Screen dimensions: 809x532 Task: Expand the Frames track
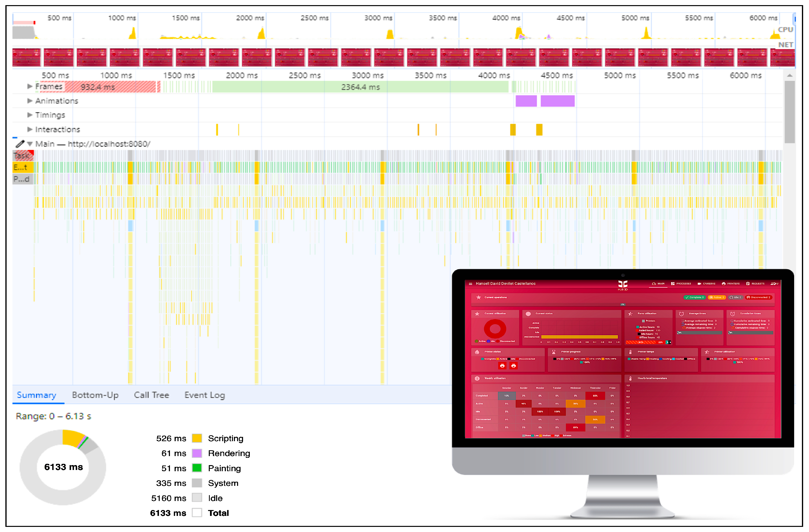[x=30, y=86]
